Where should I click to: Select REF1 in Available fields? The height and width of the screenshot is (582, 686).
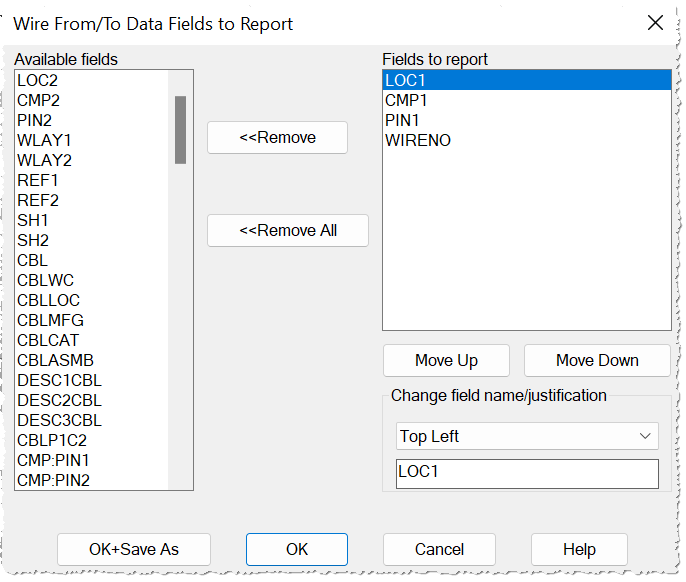pos(92,180)
